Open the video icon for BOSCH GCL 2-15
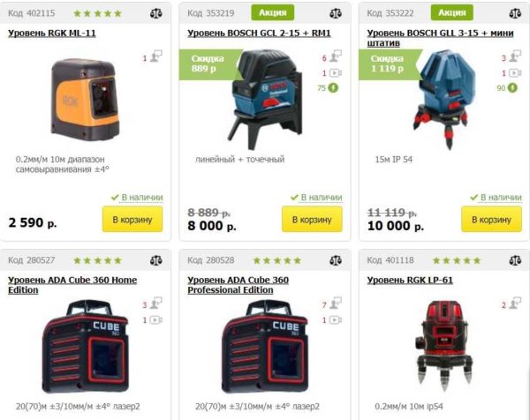 coord(336,73)
